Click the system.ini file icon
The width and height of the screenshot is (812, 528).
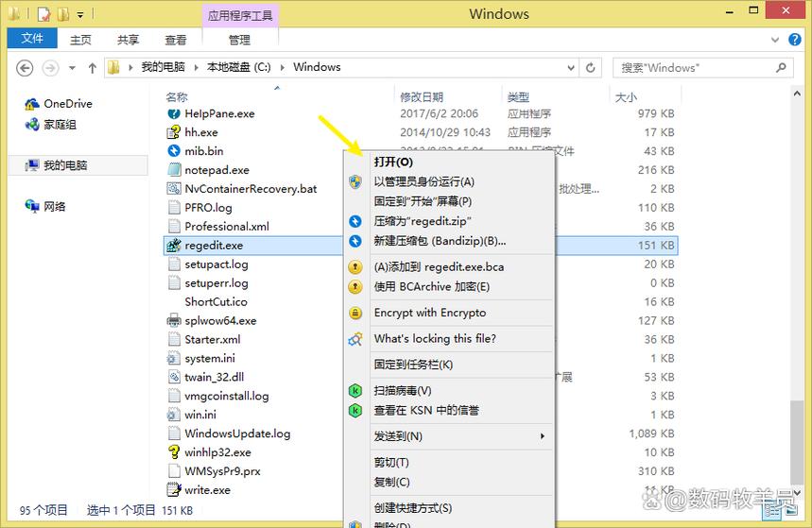pos(174,358)
